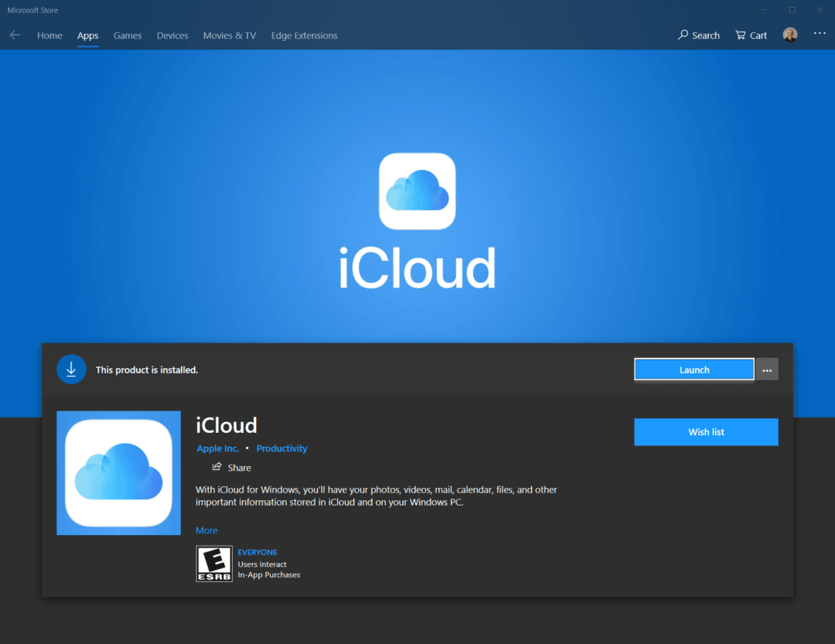The image size is (835, 644).
Task: Open the Apple Inc. publisher page
Action: (217, 448)
